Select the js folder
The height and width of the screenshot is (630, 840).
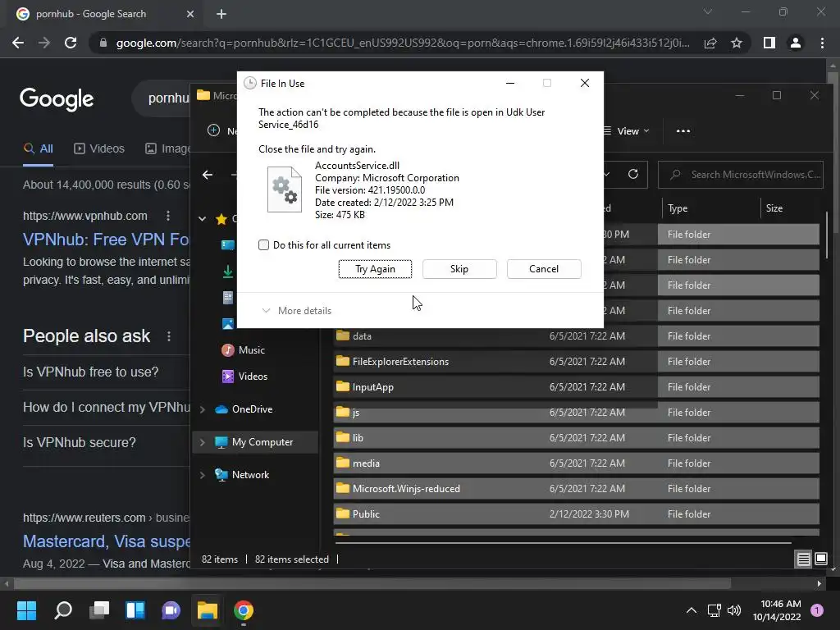point(576,413)
